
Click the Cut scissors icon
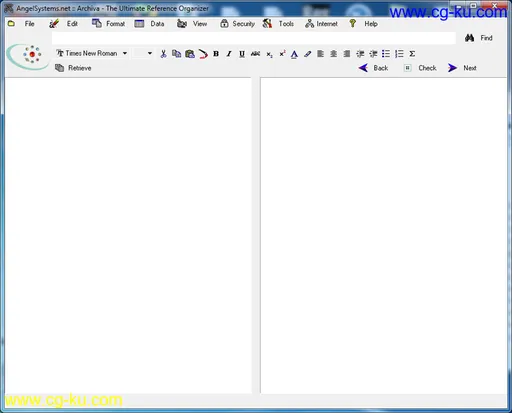(x=163, y=54)
